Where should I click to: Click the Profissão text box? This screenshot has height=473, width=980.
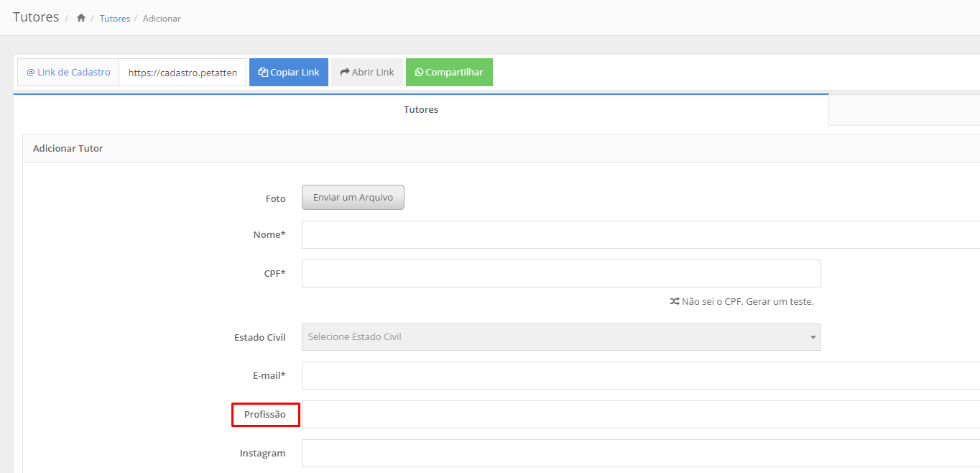point(639,415)
